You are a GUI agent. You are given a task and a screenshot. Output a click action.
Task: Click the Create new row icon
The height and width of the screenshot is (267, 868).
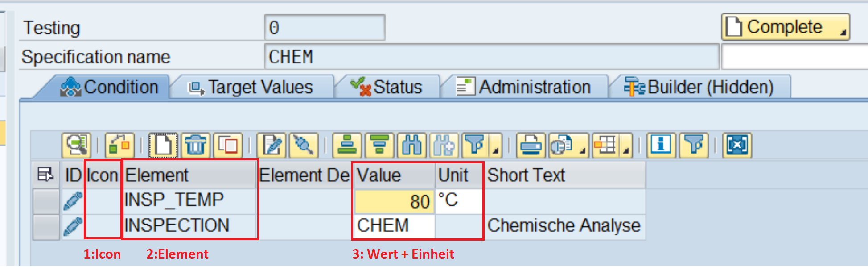tap(163, 146)
